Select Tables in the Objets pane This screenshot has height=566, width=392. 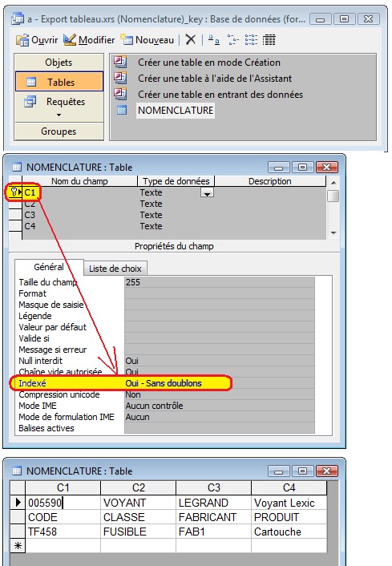coord(59,82)
